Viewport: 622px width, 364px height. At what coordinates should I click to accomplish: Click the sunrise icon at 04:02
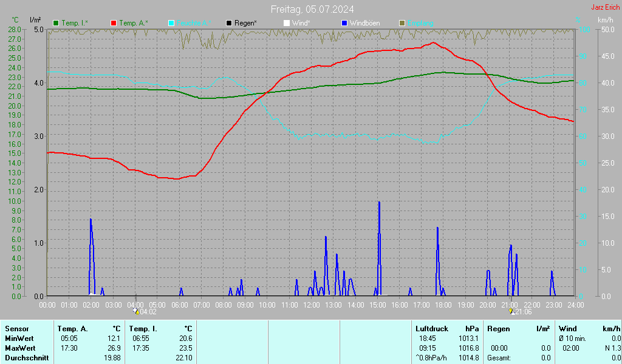point(136,311)
